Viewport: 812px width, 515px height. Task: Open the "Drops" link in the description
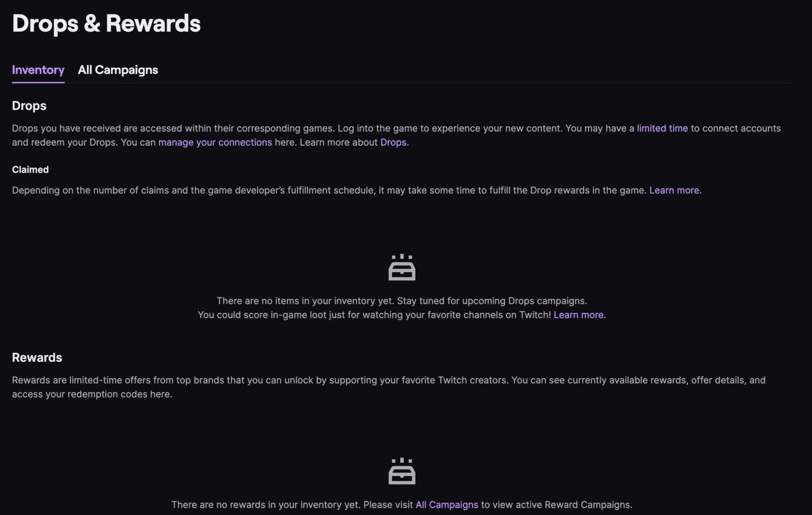pyautogui.click(x=393, y=142)
